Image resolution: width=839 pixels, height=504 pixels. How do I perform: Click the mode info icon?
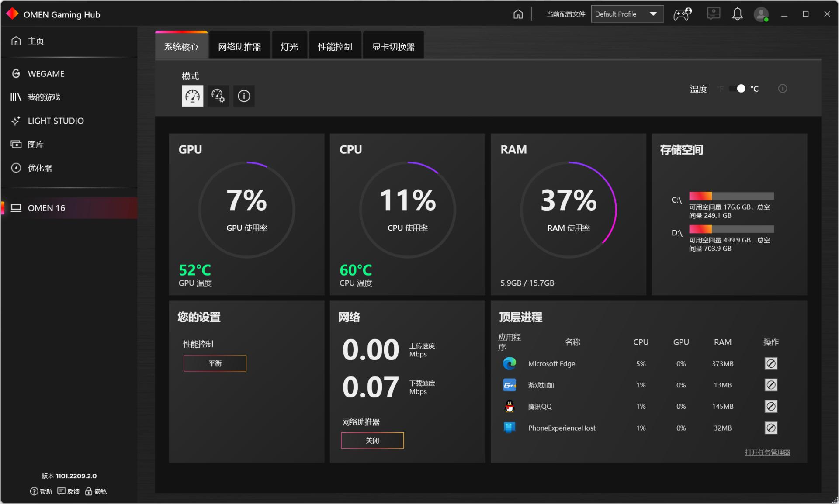tap(244, 96)
